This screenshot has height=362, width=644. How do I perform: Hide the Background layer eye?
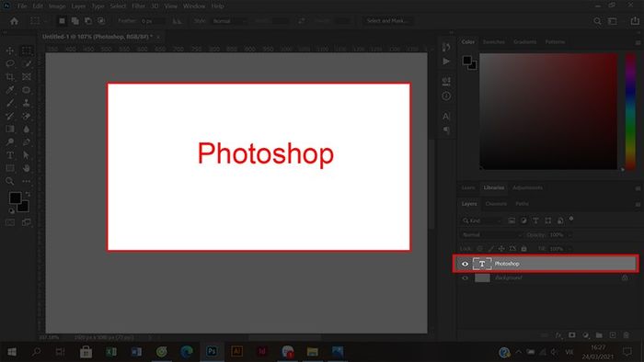pyautogui.click(x=465, y=278)
